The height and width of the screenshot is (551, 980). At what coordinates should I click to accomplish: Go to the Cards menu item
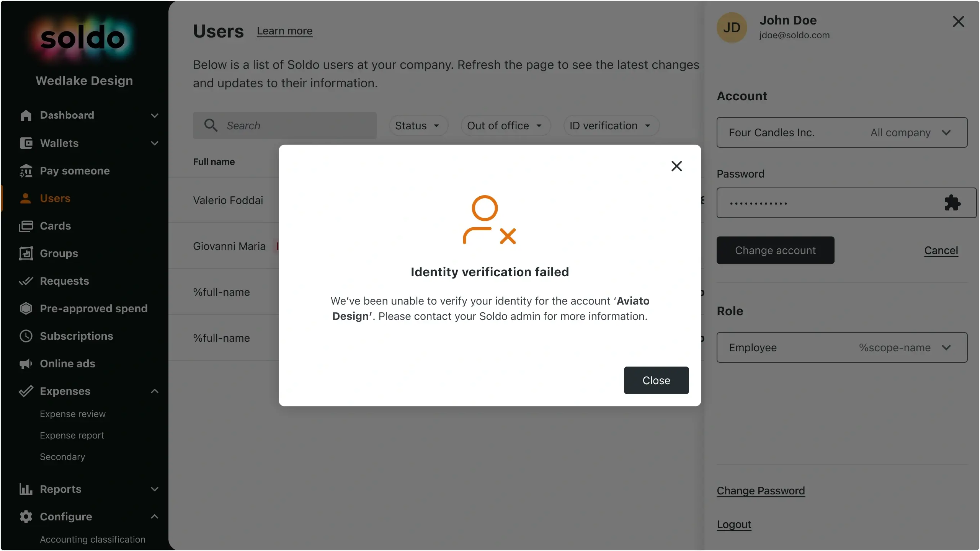tap(56, 226)
